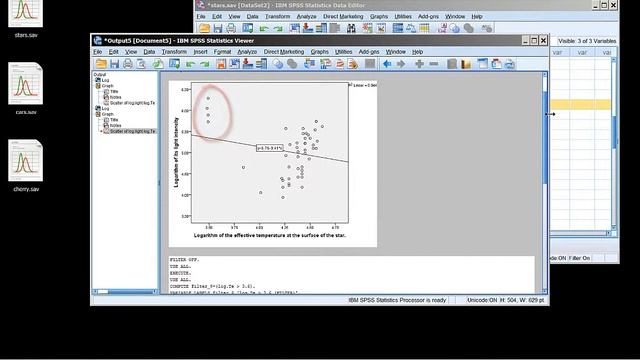Open cars.sav desktop file icon
This screenshot has width=640, height=360.
(26, 89)
